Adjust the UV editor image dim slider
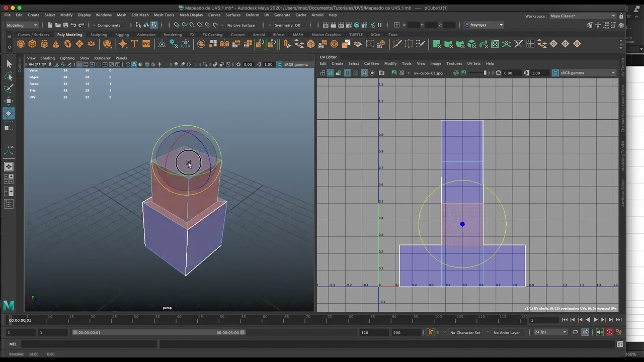The height and width of the screenshot is (362, 644). (477, 73)
